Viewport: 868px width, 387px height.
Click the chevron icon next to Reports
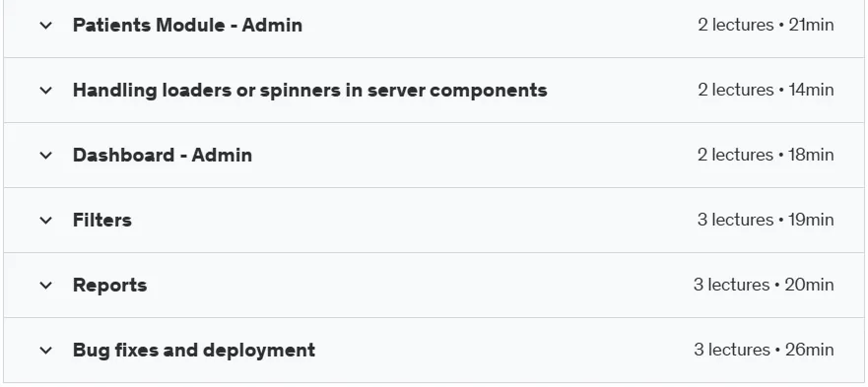46,286
